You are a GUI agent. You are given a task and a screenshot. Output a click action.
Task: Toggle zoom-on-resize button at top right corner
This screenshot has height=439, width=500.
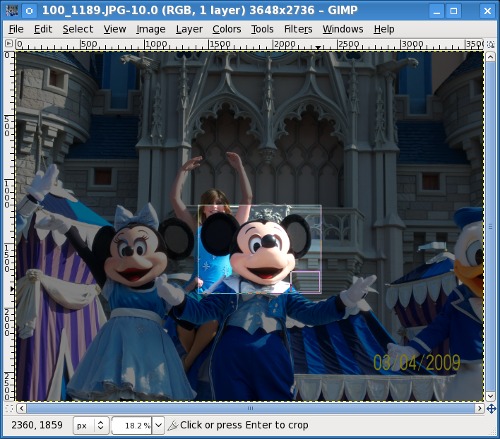pos(490,44)
